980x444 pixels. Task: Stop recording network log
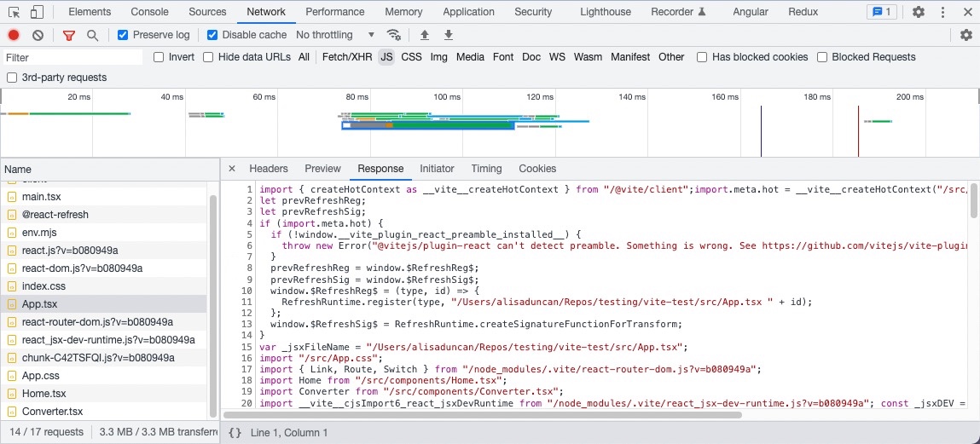point(14,35)
